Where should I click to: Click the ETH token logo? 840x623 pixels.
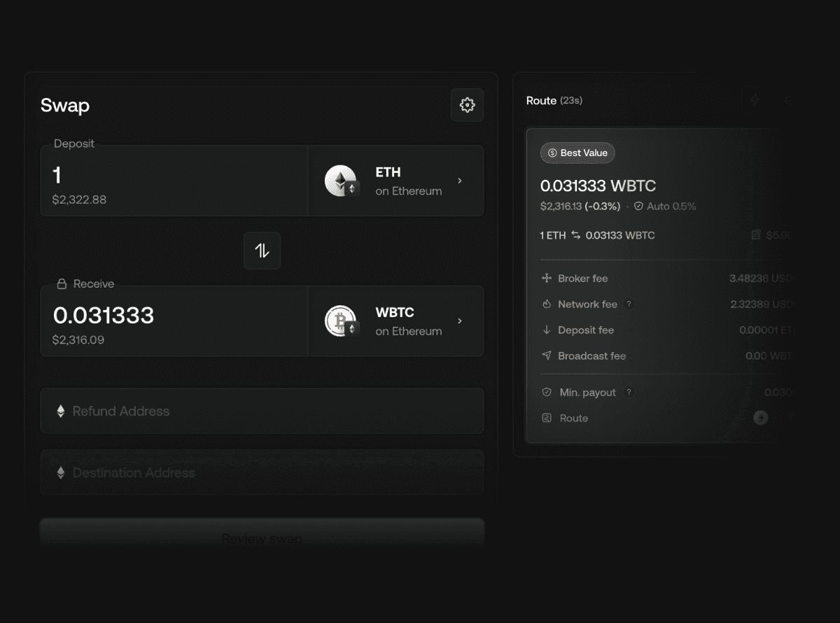pos(341,181)
